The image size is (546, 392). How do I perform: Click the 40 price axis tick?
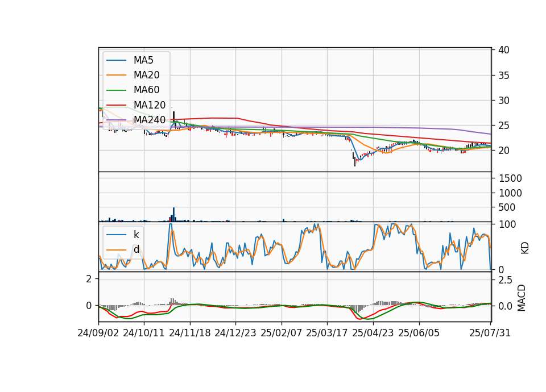click(x=503, y=50)
